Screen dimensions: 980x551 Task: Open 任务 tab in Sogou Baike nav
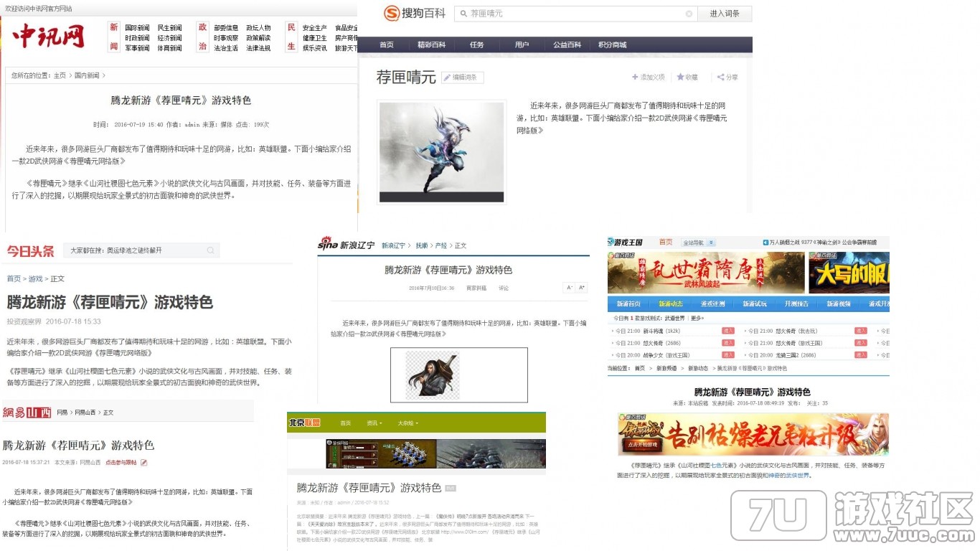[477, 44]
